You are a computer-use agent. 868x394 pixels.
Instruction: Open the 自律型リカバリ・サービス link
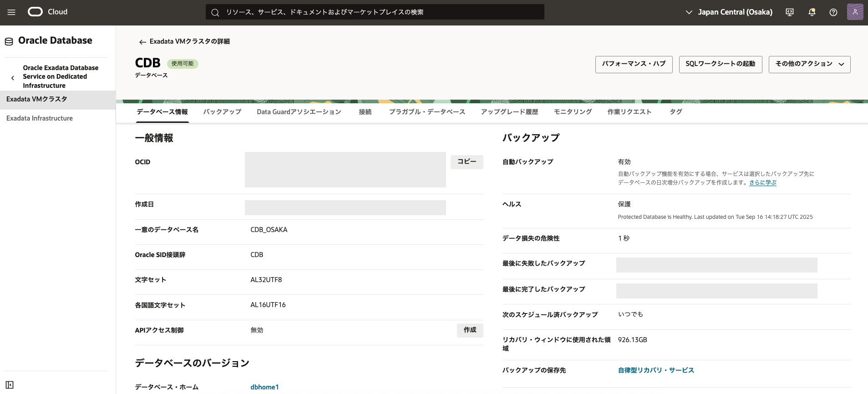click(x=655, y=370)
